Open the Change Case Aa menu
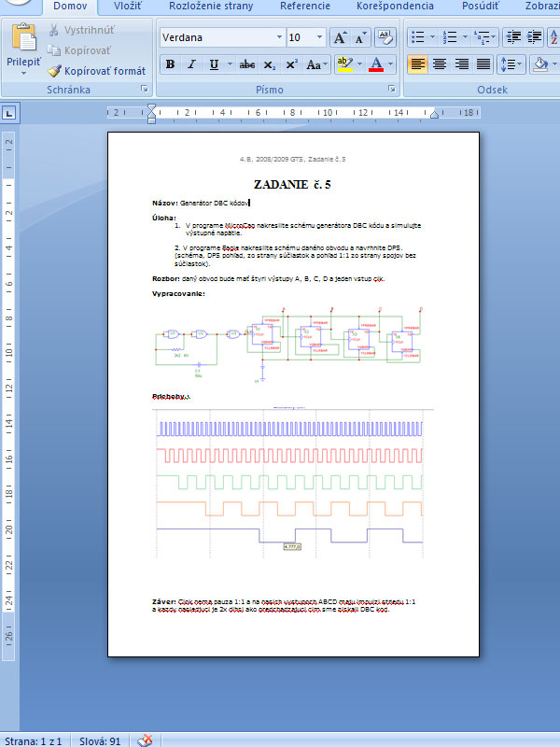This screenshot has height=747, width=560. tap(316, 64)
